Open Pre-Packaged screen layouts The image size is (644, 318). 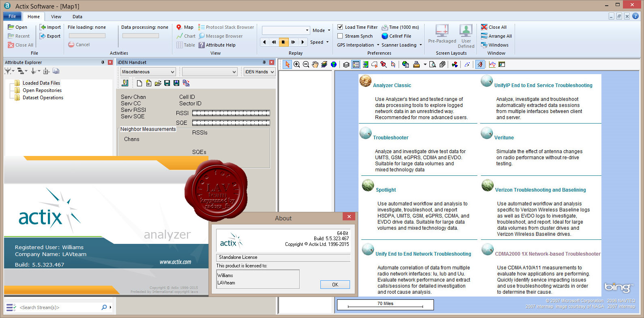click(442, 34)
